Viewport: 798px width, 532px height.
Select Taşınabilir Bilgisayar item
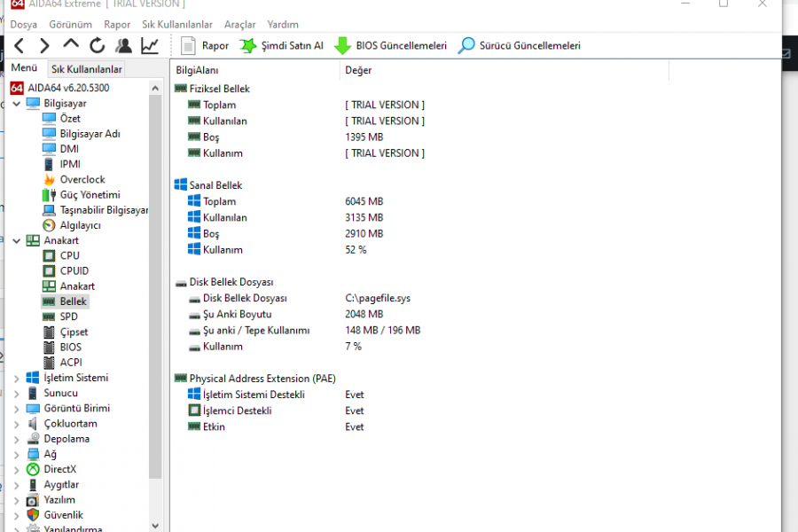coord(104,210)
